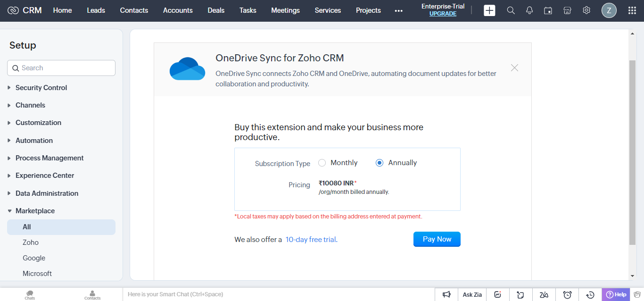The height and width of the screenshot is (301, 644).
Task: Click the vertical scrollbar thumb
Action: click(x=632, y=152)
